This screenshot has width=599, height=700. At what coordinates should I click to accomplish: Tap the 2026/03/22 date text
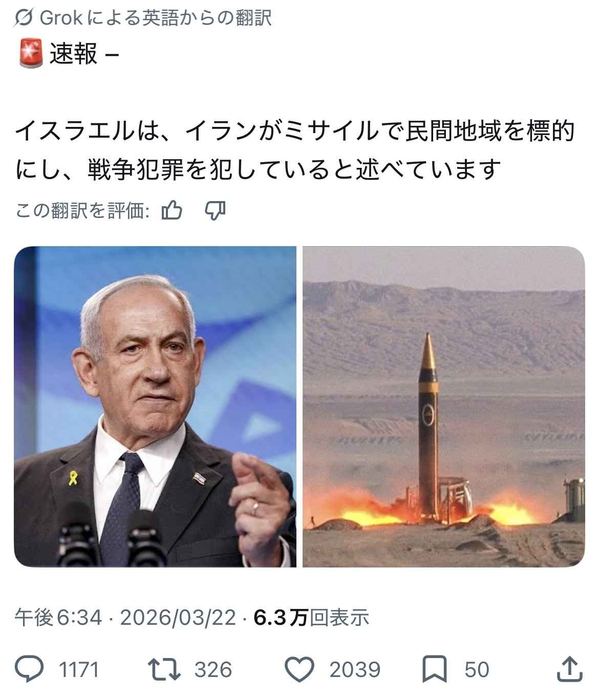(178, 618)
